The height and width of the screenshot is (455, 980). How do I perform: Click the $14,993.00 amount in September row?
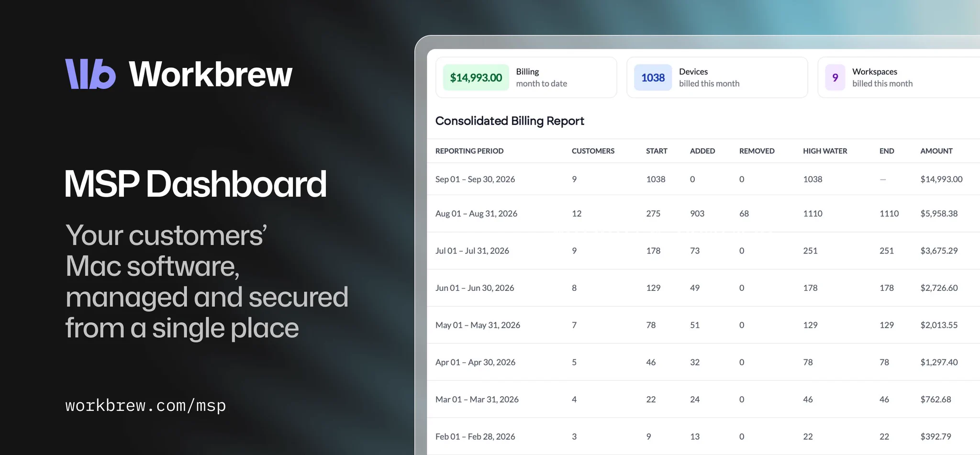point(941,179)
